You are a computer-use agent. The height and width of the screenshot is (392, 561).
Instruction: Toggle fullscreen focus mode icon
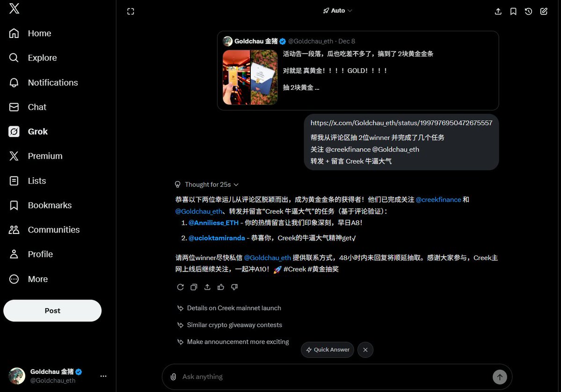pyautogui.click(x=131, y=11)
